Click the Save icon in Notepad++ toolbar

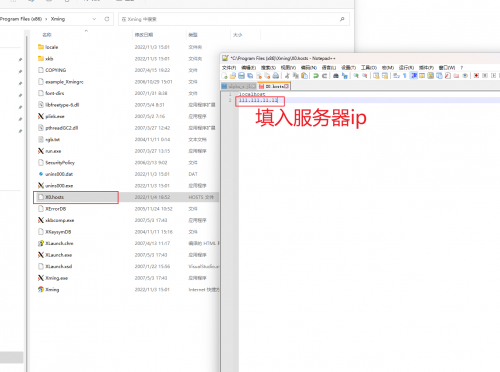pyautogui.click(x=242, y=76)
